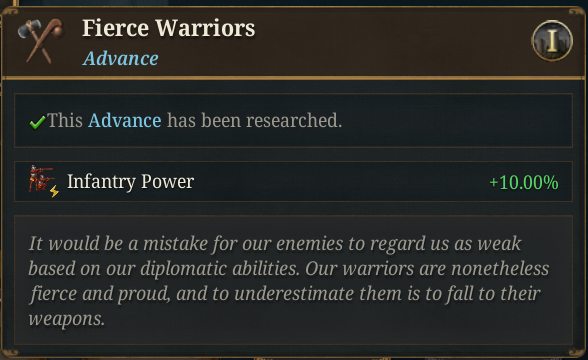This screenshot has height=360, width=588.
Task: Click the top-right ornate corner decoration
Action: pyautogui.click(x=577, y=12)
